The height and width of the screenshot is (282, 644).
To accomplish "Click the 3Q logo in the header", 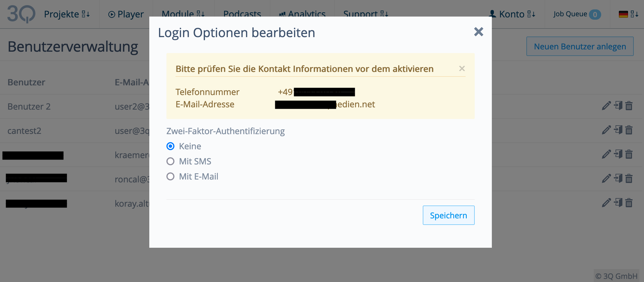I will 21,14.
